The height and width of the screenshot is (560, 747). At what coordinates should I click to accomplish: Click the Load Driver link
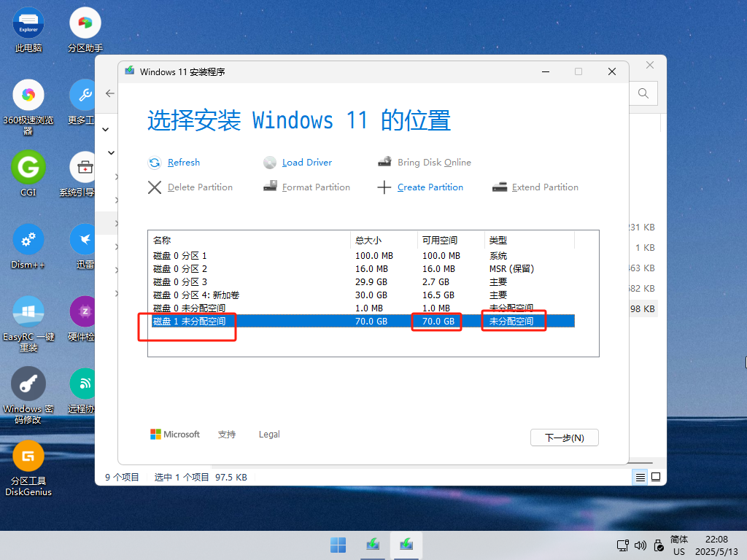click(x=307, y=163)
